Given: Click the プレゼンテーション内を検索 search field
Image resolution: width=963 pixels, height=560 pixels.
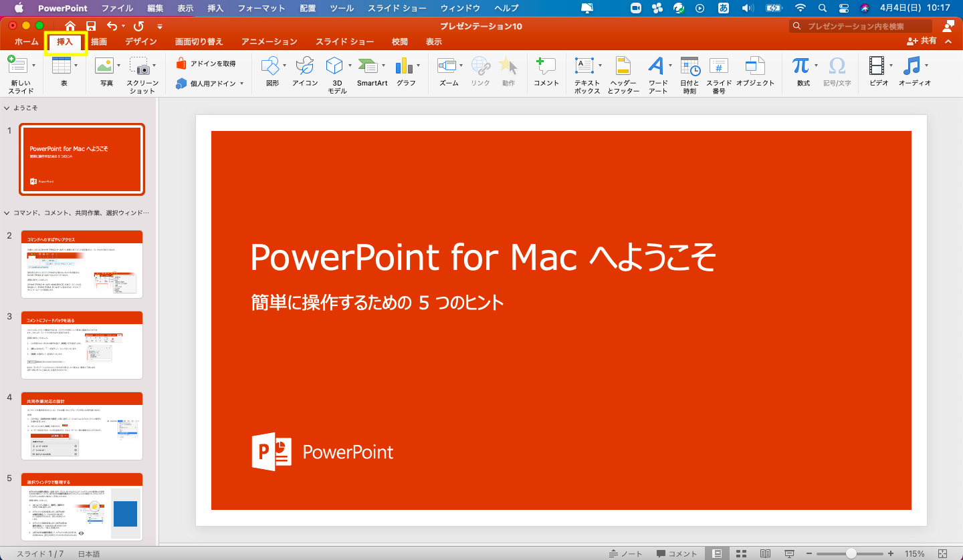Looking at the screenshot, I should pyautogui.click(x=861, y=26).
